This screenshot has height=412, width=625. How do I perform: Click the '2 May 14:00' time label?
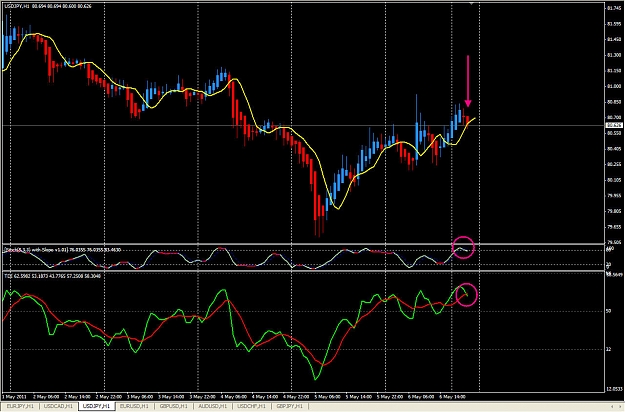[x=77, y=397]
